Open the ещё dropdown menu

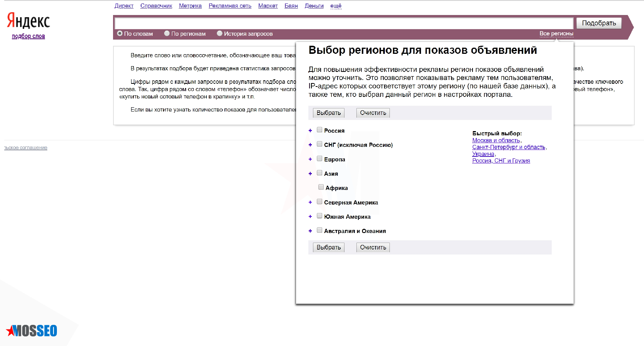click(336, 6)
